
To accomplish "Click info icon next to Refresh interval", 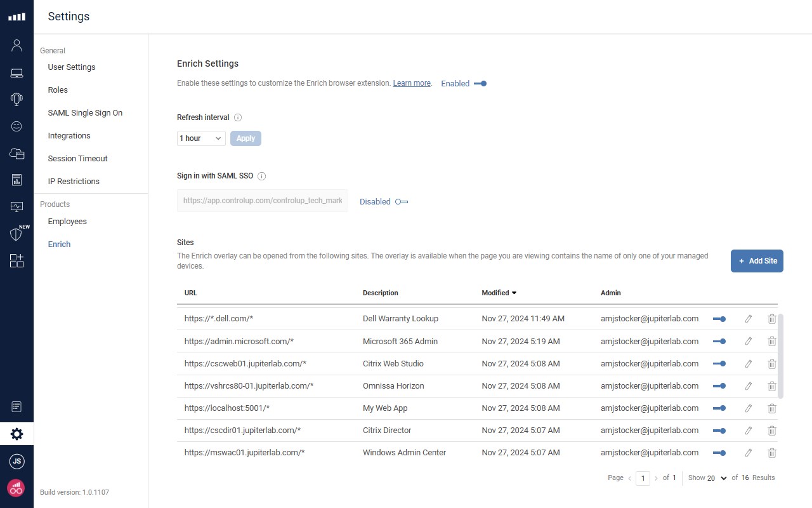I will point(238,117).
